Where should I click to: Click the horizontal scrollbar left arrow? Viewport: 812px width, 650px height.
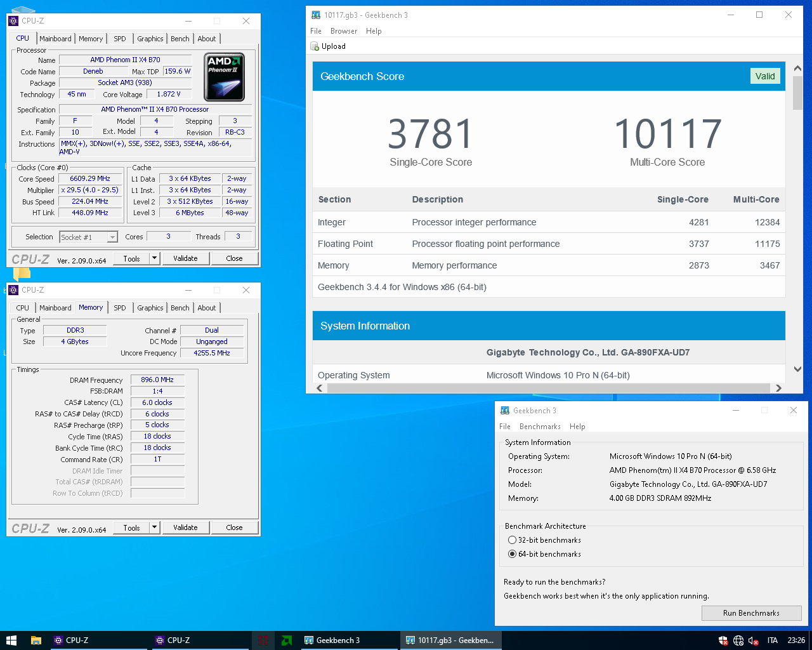(x=319, y=388)
